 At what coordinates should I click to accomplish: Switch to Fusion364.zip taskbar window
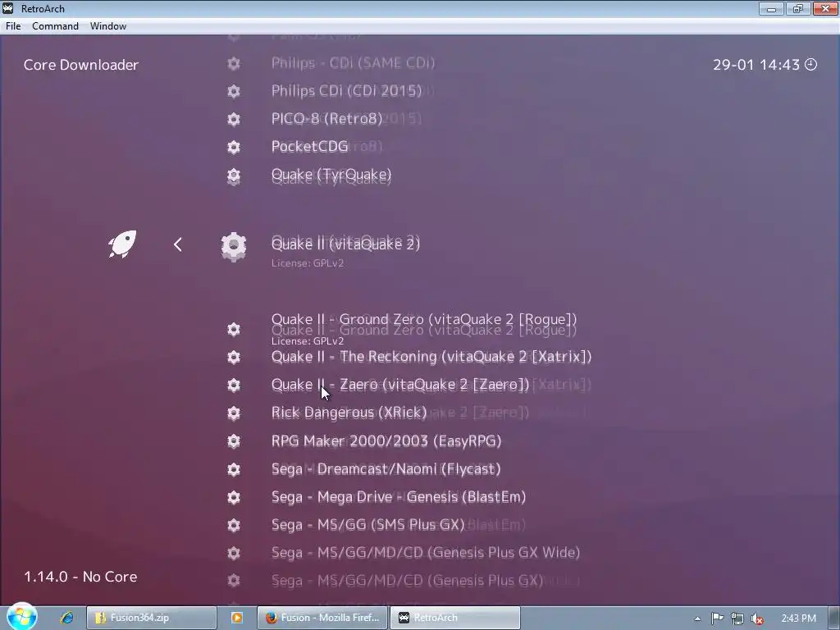coord(152,618)
